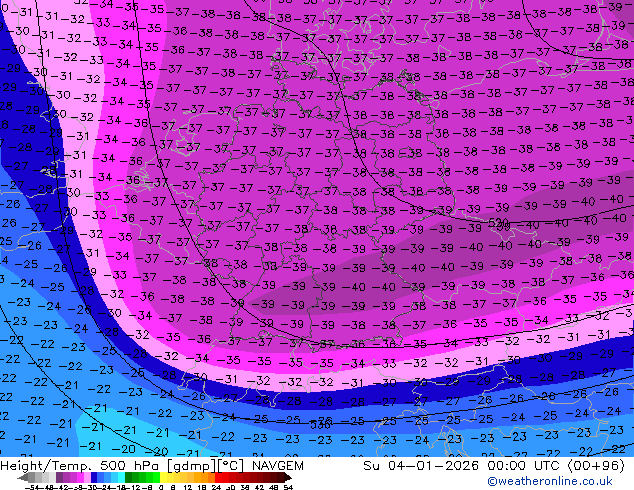Click the '[°C]' unit label
The height and width of the screenshot is (490, 634).
(230, 466)
